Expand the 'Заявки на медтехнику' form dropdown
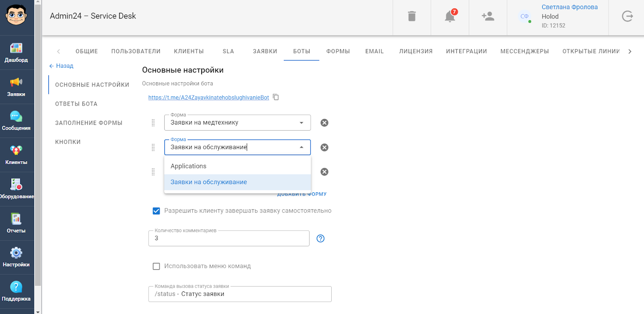 pyautogui.click(x=301, y=123)
